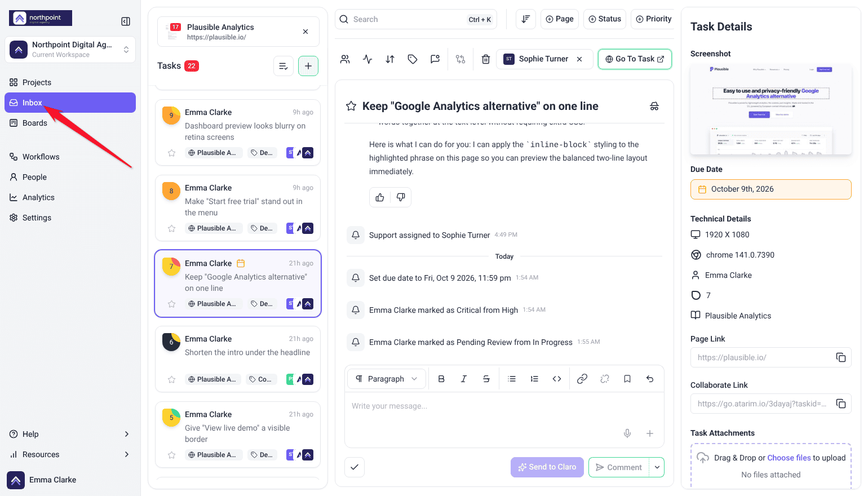Click the Search field
The height and width of the screenshot is (496, 868).
tap(416, 19)
